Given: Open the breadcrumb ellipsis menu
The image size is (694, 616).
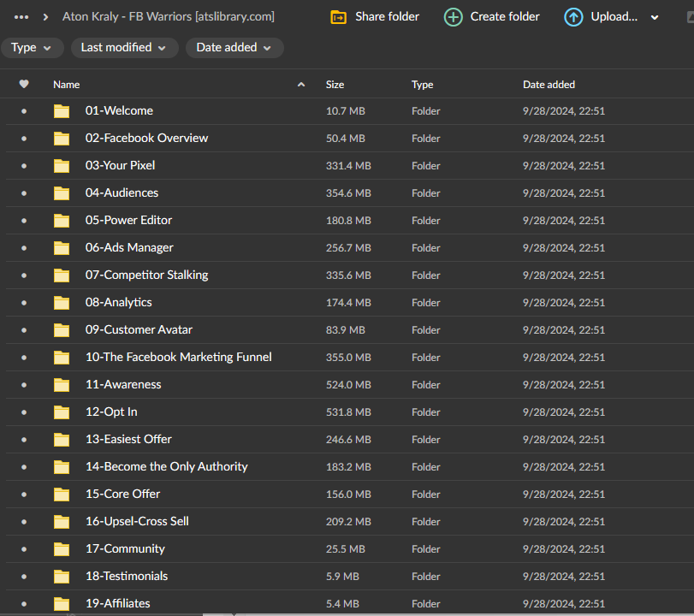Looking at the screenshot, I should pos(21,17).
